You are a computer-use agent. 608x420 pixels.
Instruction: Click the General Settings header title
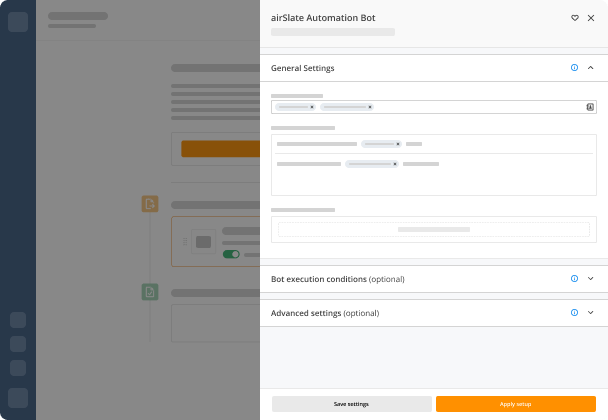pyautogui.click(x=302, y=68)
